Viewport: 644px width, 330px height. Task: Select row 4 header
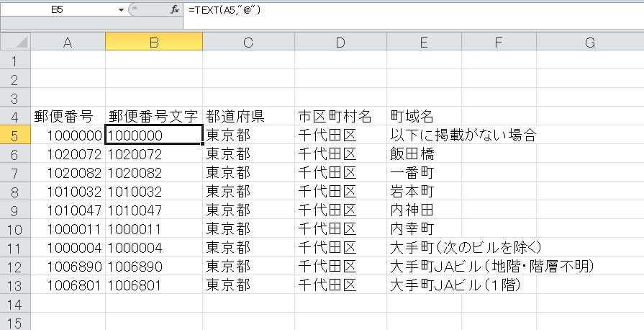point(15,117)
